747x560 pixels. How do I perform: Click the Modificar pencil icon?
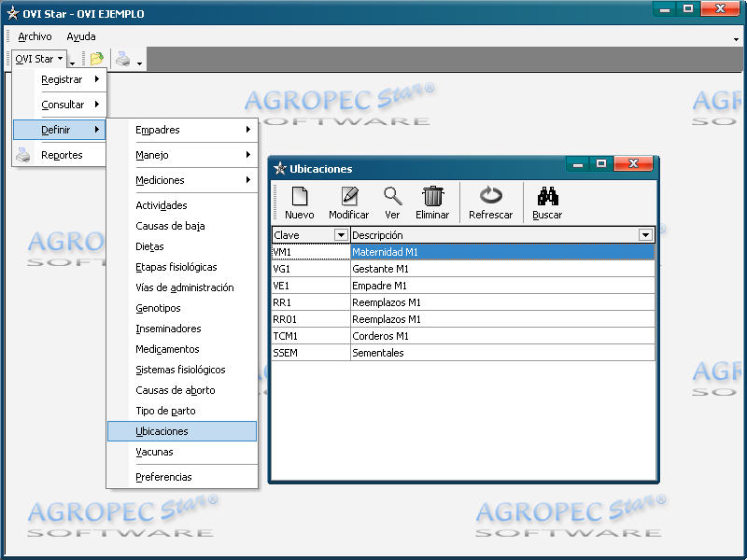[x=349, y=196]
